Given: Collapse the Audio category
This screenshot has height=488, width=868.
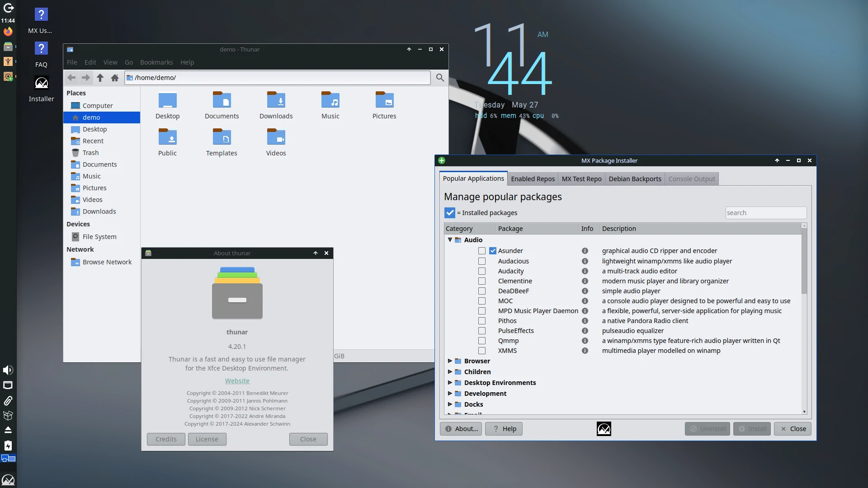Looking at the screenshot, I should (x=450, y=240).
